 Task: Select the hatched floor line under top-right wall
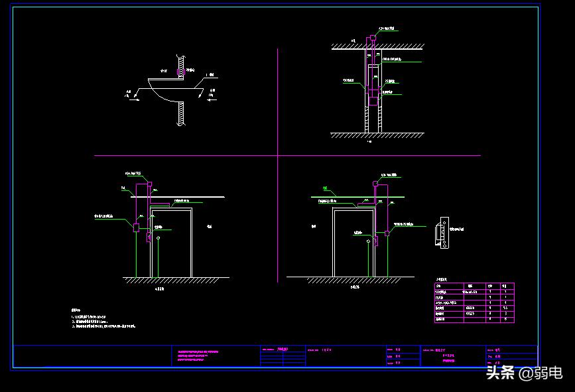(x=377, y=135)
